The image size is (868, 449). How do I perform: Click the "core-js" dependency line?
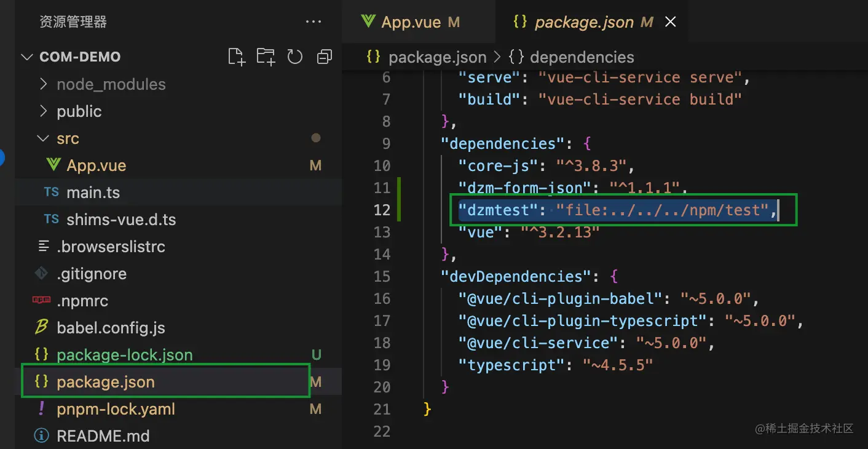click(546, 166)
